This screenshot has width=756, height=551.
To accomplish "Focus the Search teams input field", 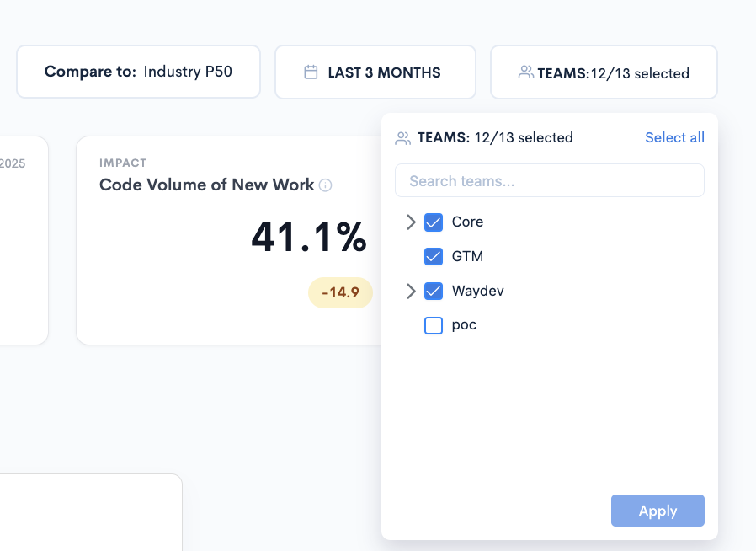I will pos(550,180).
